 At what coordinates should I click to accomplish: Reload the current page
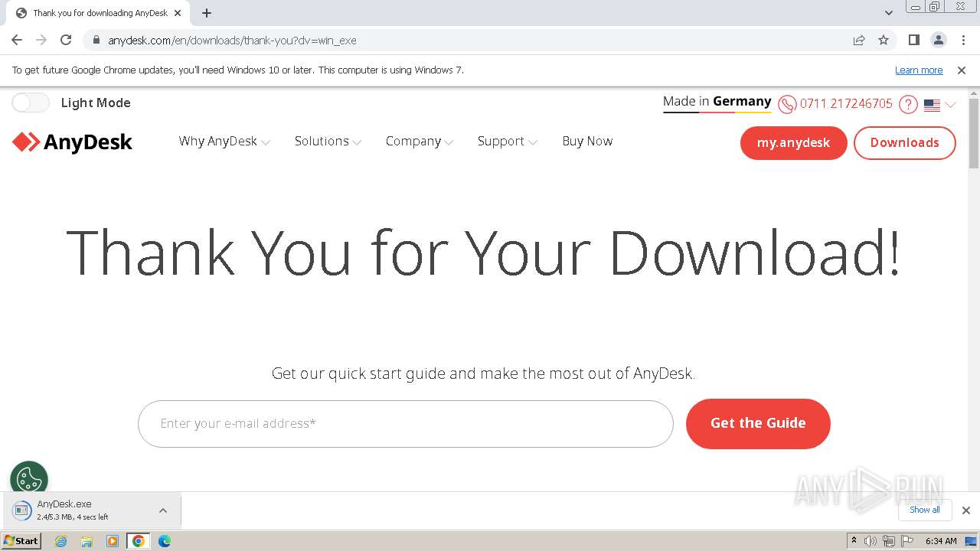pyautogui.click(x=66, y=40)
